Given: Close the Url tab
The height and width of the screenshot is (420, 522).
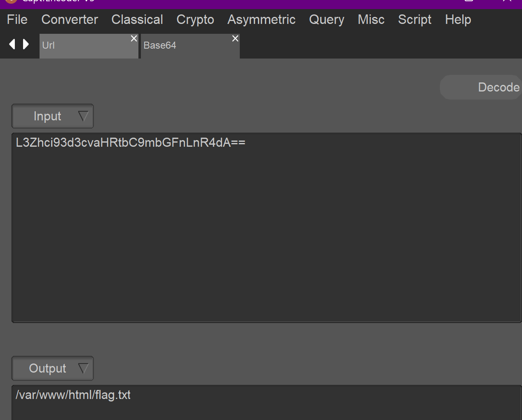Looking at the screenshot, I should click(134, 38).
